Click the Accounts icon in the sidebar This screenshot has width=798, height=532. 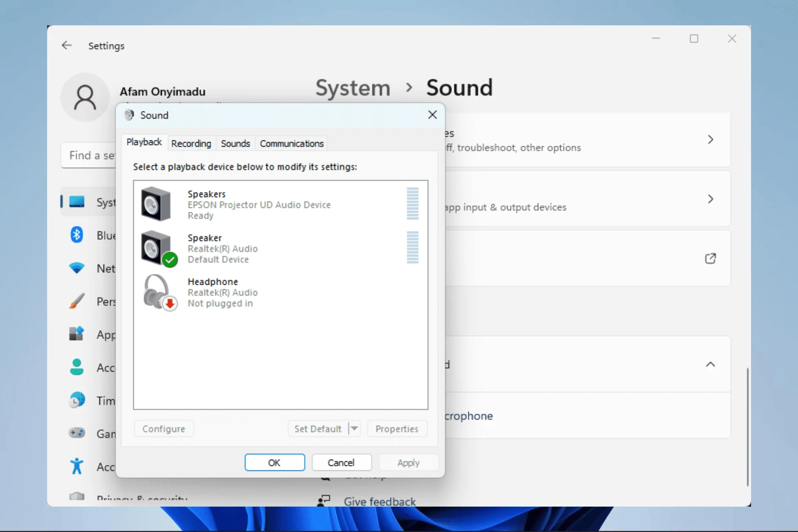click(x=76, y=367)
